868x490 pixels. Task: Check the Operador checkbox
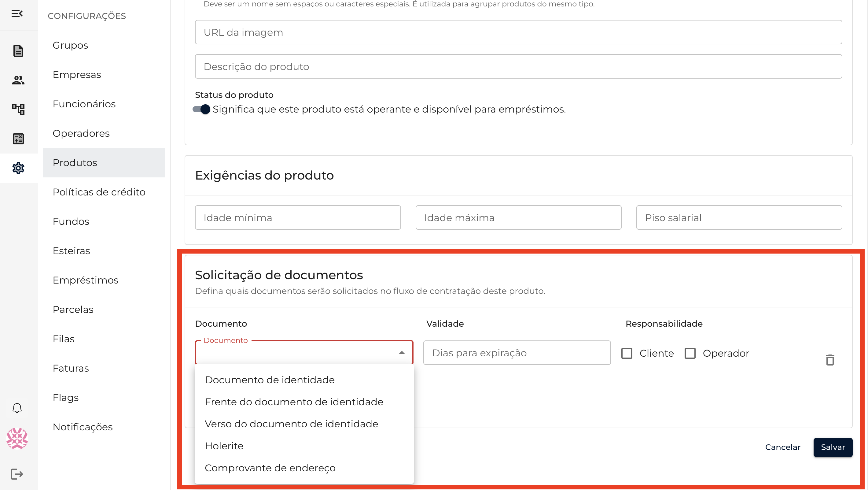(690, 353)
